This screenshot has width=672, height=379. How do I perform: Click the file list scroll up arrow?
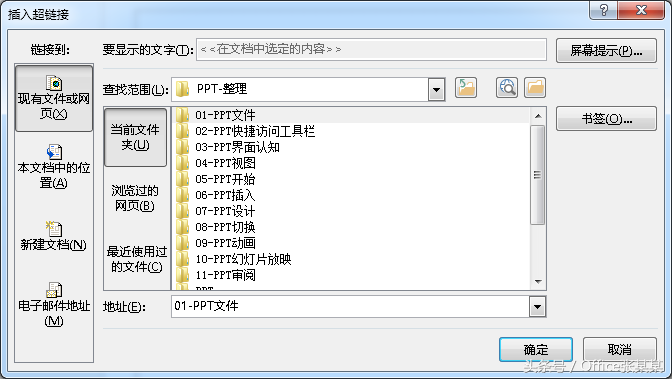click(x=538, y=116)
